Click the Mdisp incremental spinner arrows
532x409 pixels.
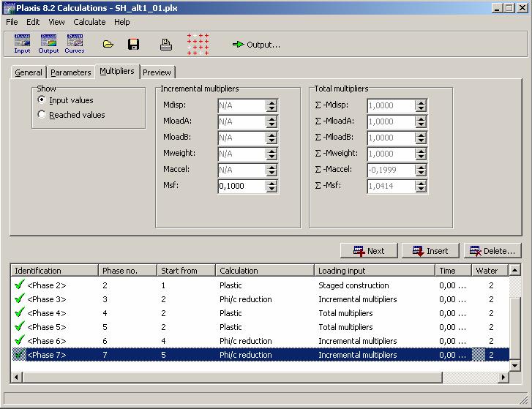coord(271,105)
